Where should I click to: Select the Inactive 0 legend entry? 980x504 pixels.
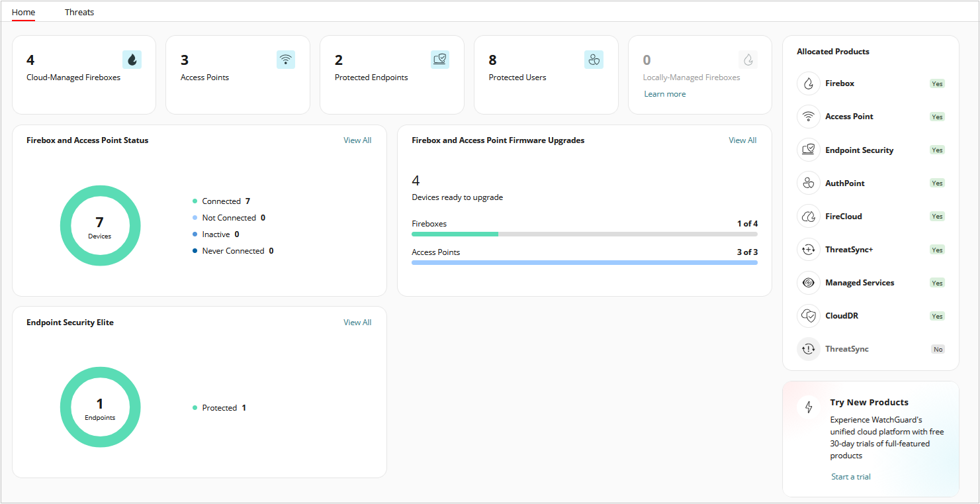(x=216, y=234)
